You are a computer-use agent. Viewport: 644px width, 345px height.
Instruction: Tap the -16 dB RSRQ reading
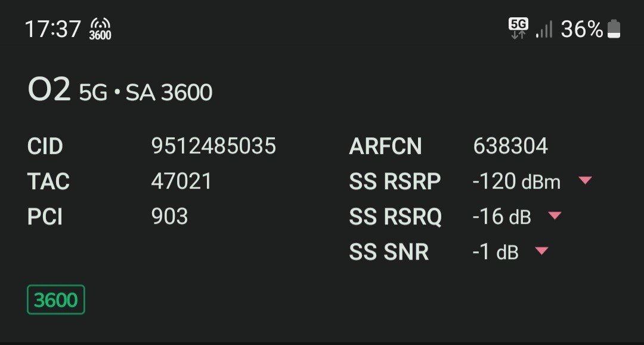(x=501, y=217)
